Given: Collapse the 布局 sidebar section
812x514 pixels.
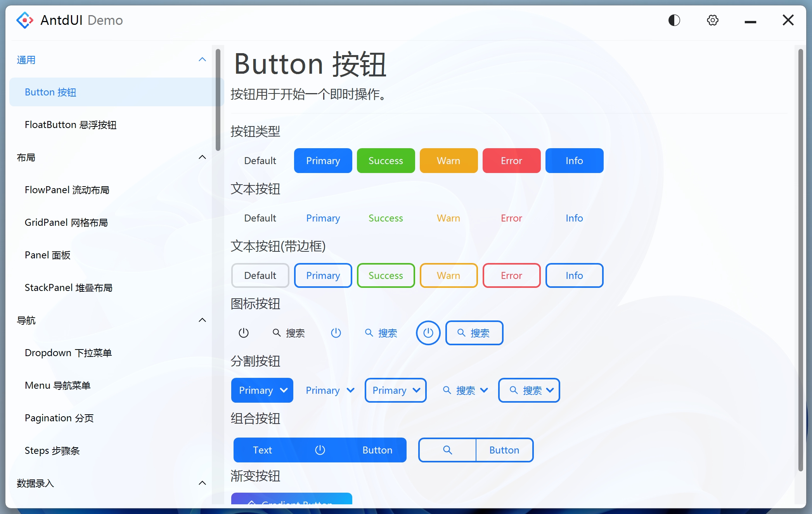Looking at the screenshot, I should click(202, 157).
